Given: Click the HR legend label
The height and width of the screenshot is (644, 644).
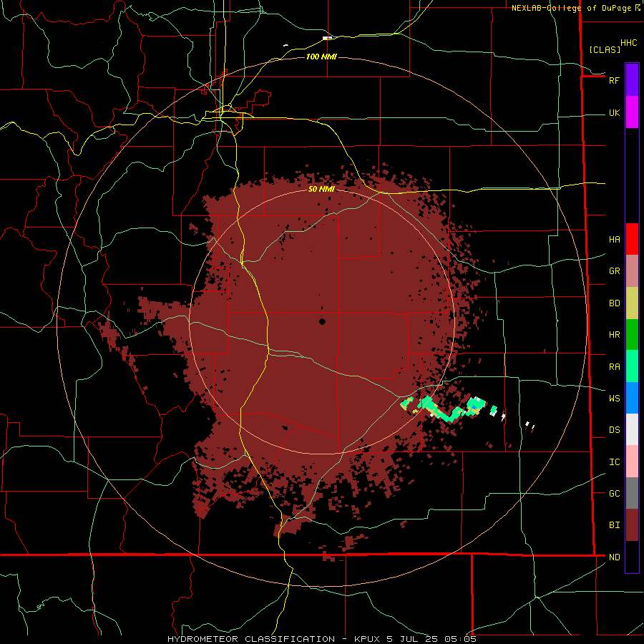Looking at the screenshot, I should tap(614, 335).
